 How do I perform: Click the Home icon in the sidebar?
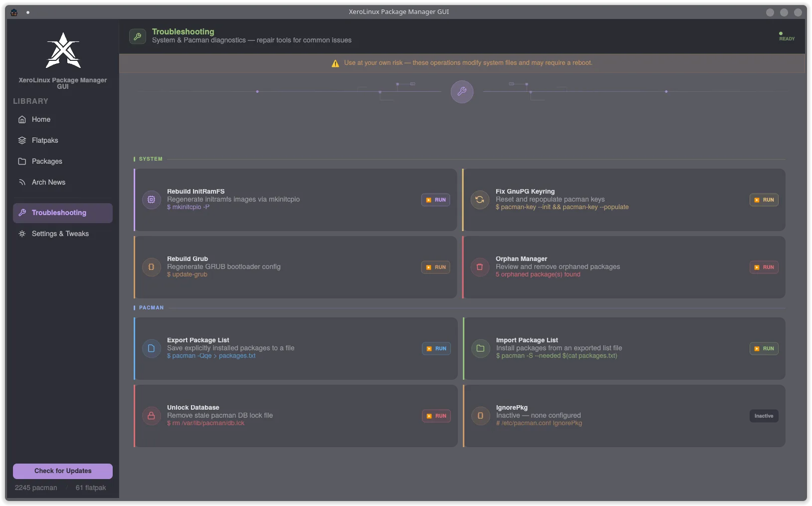[22, 120]
